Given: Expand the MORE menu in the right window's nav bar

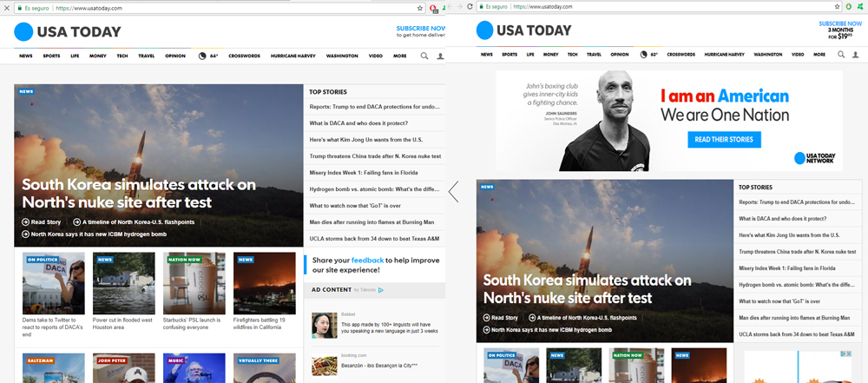Looking at the screenshot, I should click(x=821, y=55).
